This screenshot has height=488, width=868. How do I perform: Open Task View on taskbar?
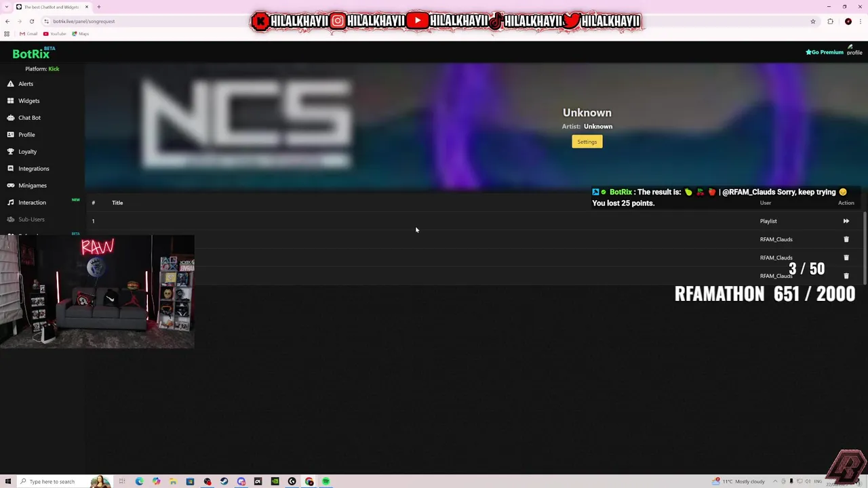pos(122,481)
